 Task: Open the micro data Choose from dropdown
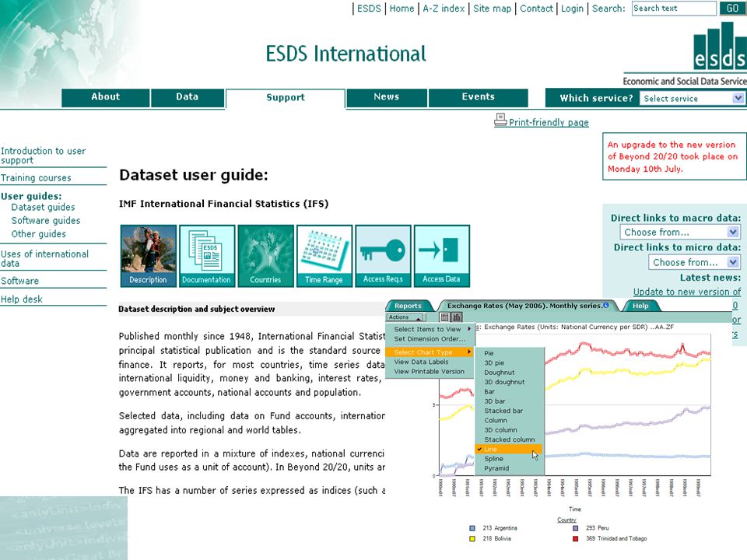point(694,262)
